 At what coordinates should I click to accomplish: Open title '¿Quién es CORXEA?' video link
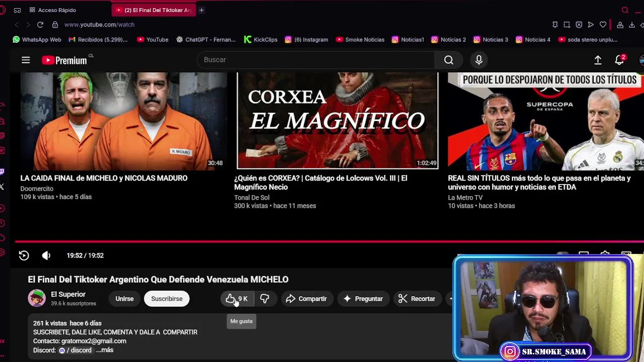[320, 183]
